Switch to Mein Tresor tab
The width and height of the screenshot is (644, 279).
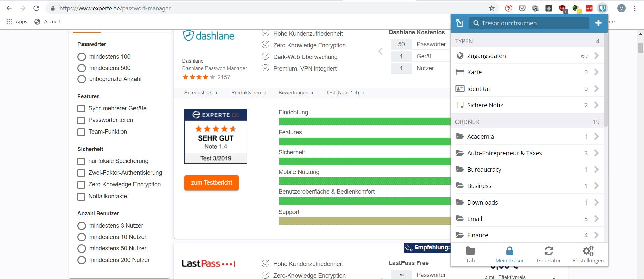[x=509, y=255]
